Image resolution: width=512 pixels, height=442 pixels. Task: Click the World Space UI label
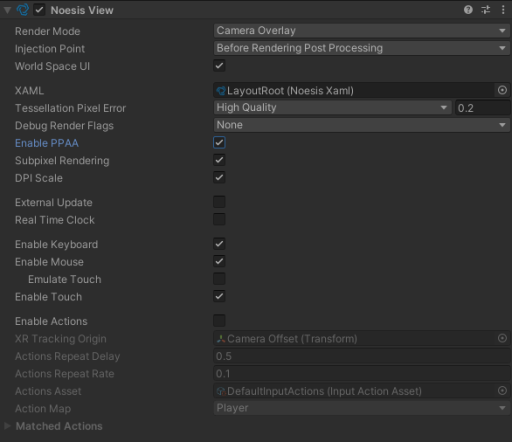[x=52, y=66]
